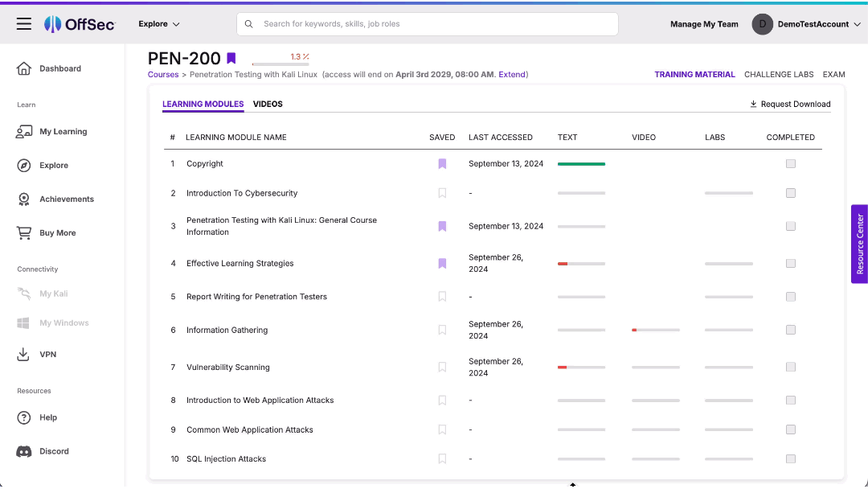Click the Buy More cart icon
The height and width of the screenshot is (489, 868).
(x=25, y=232)
